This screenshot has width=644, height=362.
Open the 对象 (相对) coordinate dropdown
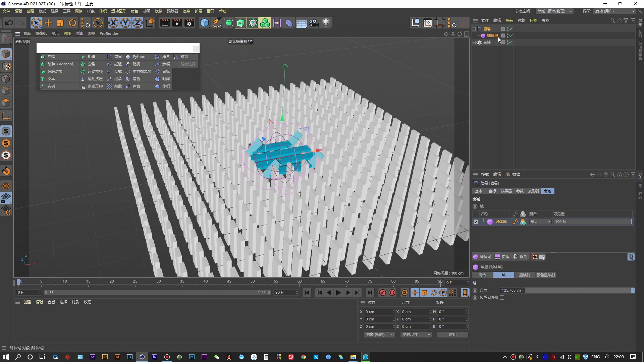[x=379, y=335]
